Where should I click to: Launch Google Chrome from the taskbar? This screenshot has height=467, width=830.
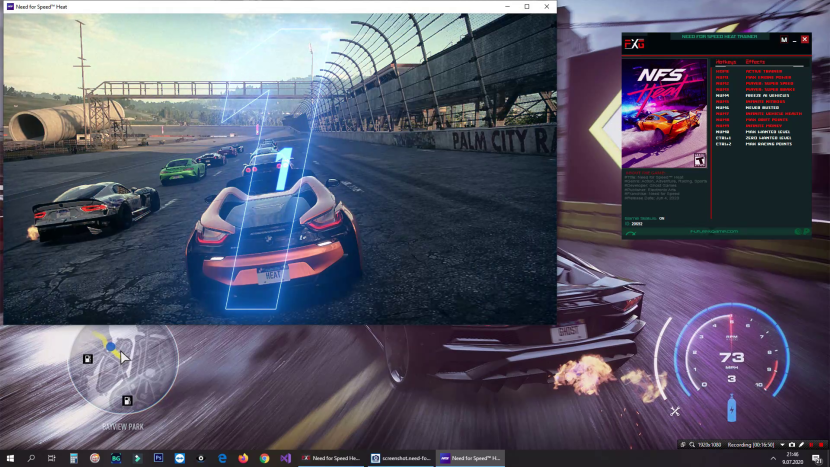pyautogui.click(x=264, y=458)
